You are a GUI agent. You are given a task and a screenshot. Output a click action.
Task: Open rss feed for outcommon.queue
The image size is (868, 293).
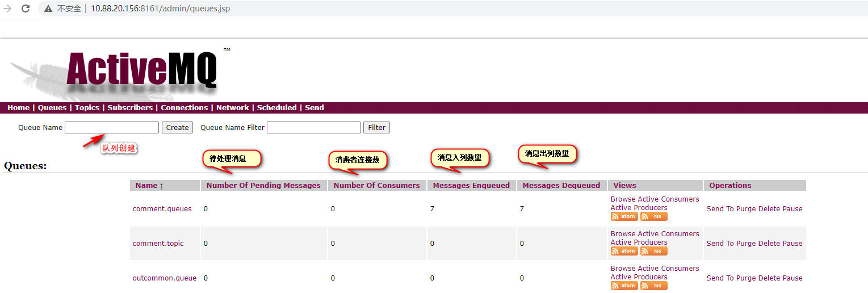click(654, 286)
